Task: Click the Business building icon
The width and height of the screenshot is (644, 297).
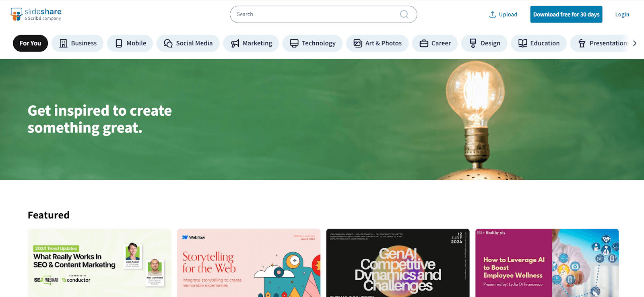Action: [x=63, y=43]
